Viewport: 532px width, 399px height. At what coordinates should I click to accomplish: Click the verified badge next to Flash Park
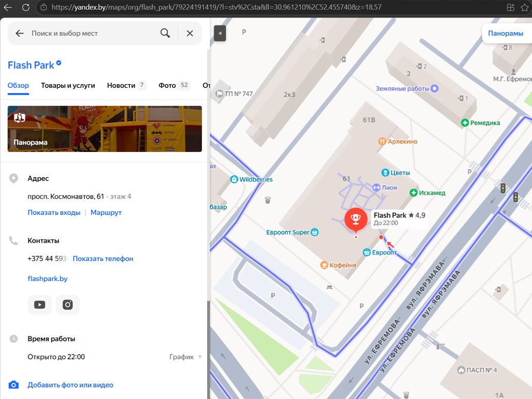point(59,63)
